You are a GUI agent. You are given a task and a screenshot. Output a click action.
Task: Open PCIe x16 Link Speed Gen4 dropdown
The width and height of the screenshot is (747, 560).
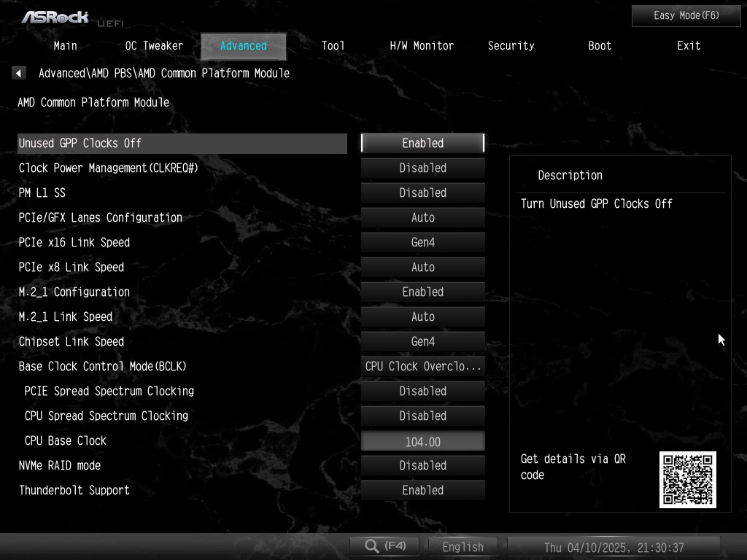(422, 242)
